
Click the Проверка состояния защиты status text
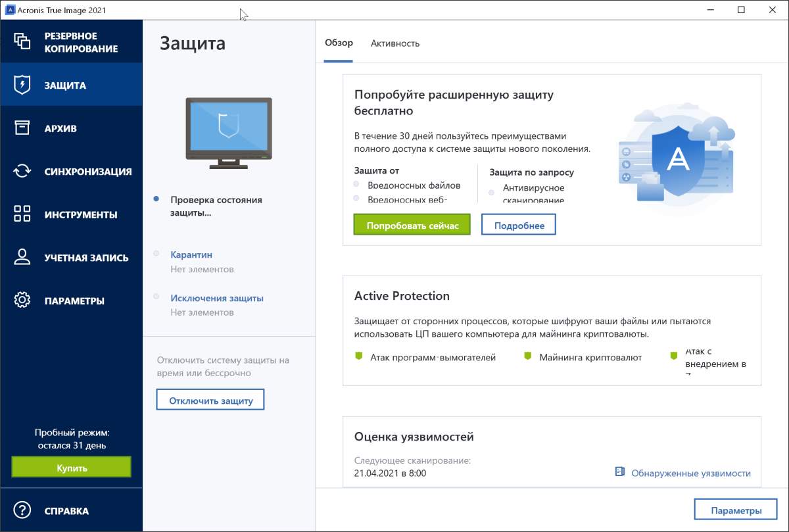[216, 206]
